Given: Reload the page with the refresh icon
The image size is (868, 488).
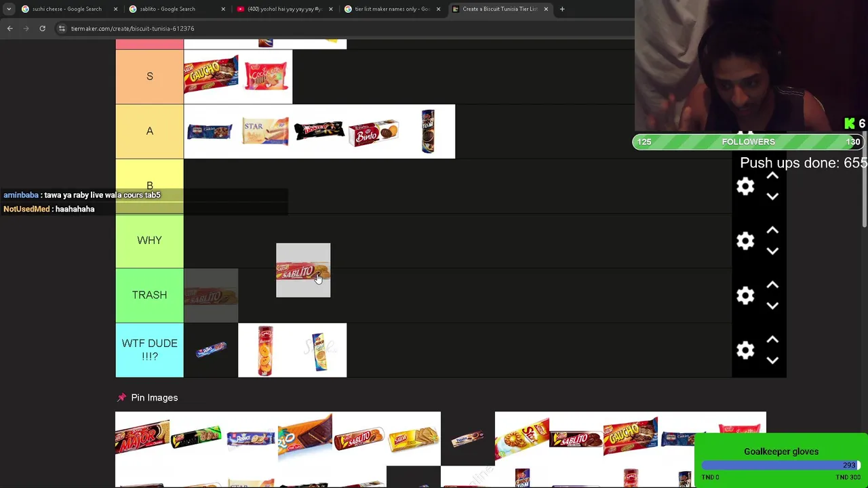Looking at the screenshot, I should [x=42, y=28].
